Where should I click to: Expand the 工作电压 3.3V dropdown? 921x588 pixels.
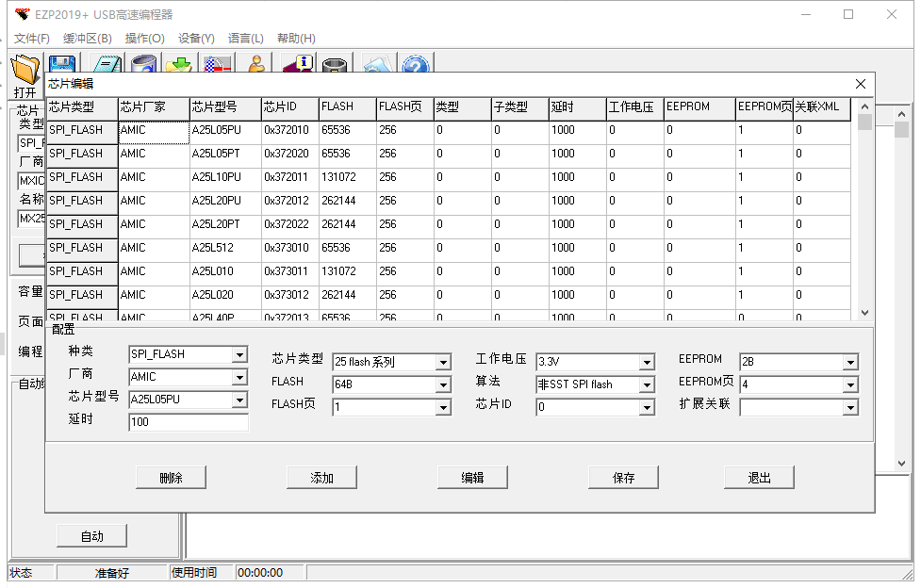(x=646, y=362)
